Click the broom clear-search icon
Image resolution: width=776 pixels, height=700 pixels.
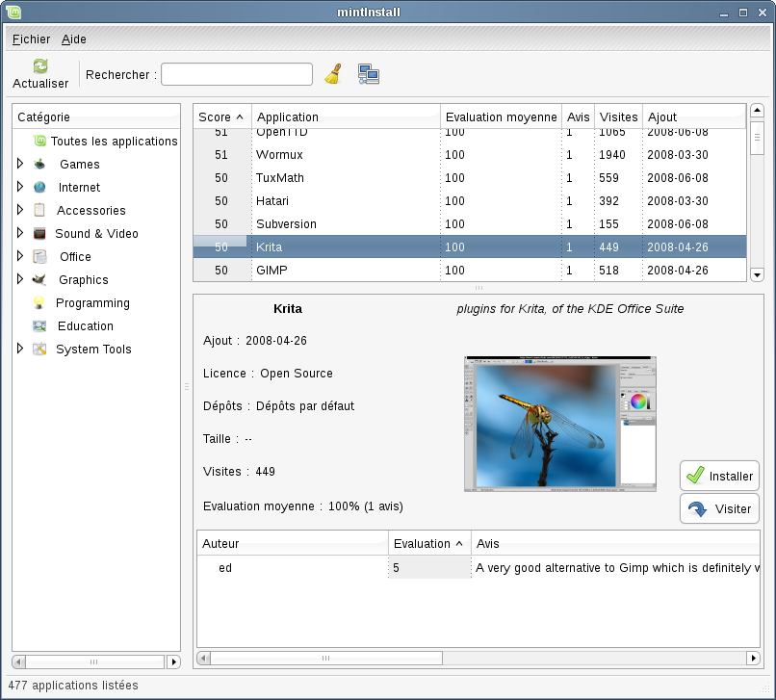coord(333,74)
